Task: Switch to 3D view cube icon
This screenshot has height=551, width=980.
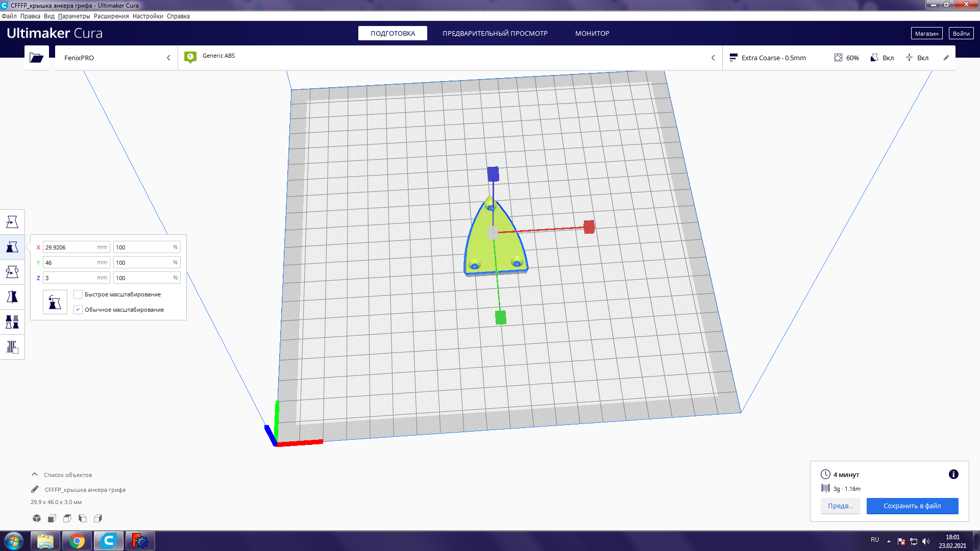Action: 37,518
